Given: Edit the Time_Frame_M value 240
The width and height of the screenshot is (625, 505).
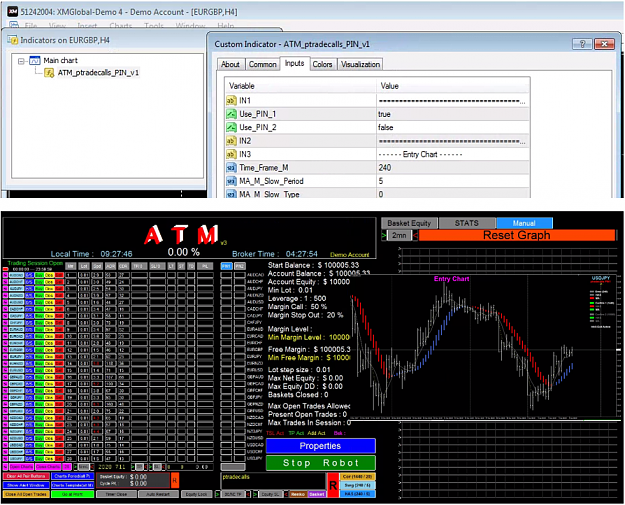Looking at the screenshot, I should point(453,168).
